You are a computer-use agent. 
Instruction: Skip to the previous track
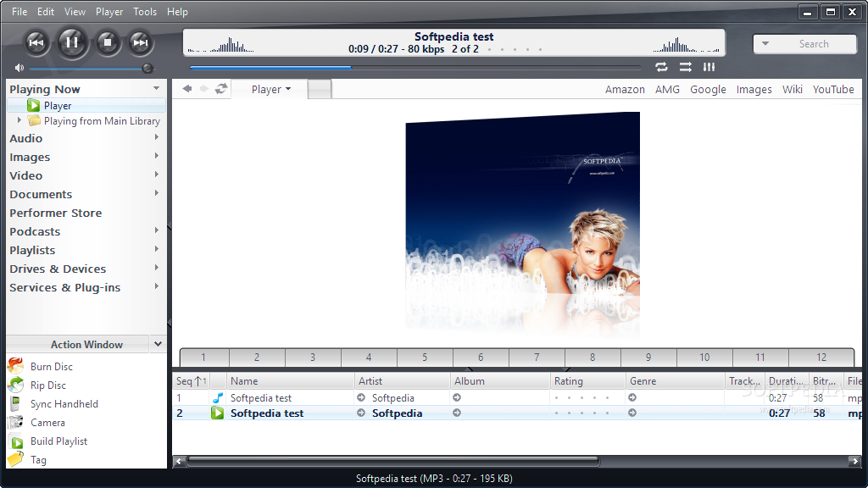[x=36, y=42]
